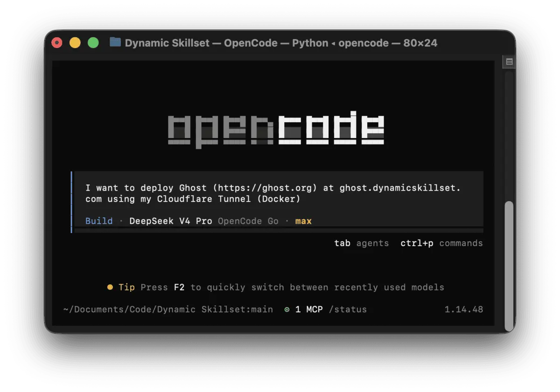Click the red close window button
560x392 pixels.
[x=57, y=43]
